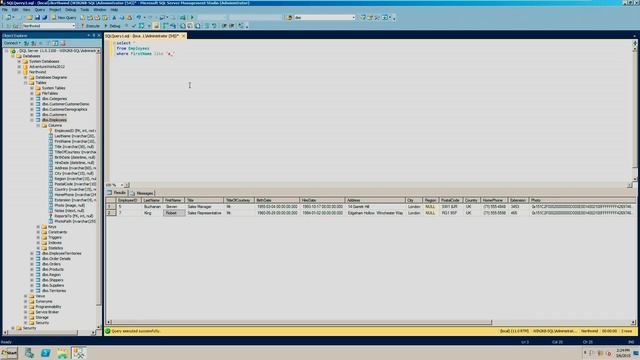Screen dimensions: 640x360
Task: Collapse the dbo.Employees table
Action: click(32, 120)
